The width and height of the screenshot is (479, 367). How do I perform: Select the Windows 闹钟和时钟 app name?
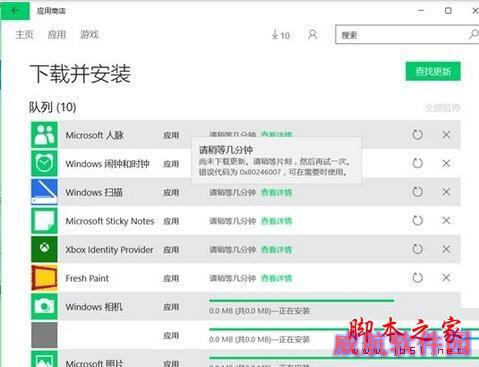pyautogui.click(x=107, y=164)
